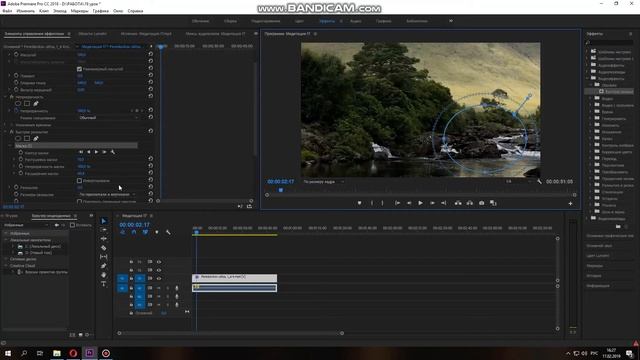This screenshot has height=360, width=640.
Task: Create ellipse mask under Fast Blur effect
Action: pyautogui.click(x=18, y=139)
